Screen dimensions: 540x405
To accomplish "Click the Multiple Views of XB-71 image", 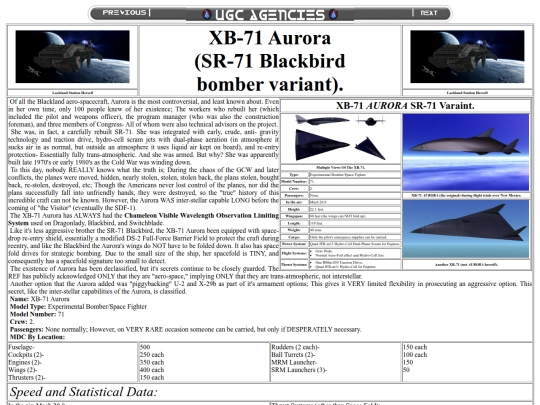I will tap(341, 138).
